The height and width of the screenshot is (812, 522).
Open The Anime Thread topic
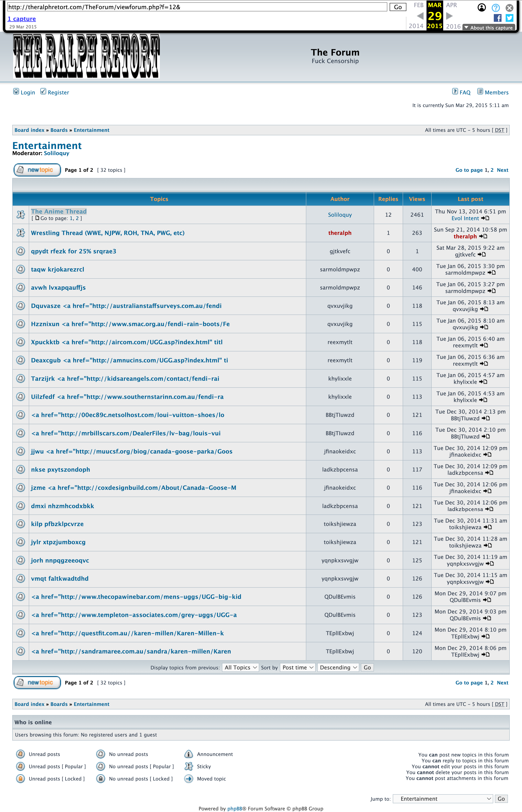pyautogui.click(x=59, y=211)
